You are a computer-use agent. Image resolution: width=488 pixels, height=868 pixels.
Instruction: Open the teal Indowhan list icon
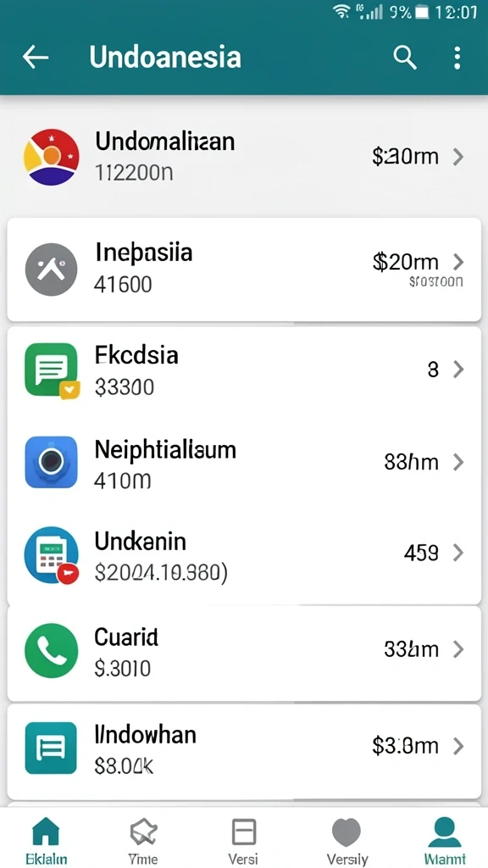click(51, 748)
